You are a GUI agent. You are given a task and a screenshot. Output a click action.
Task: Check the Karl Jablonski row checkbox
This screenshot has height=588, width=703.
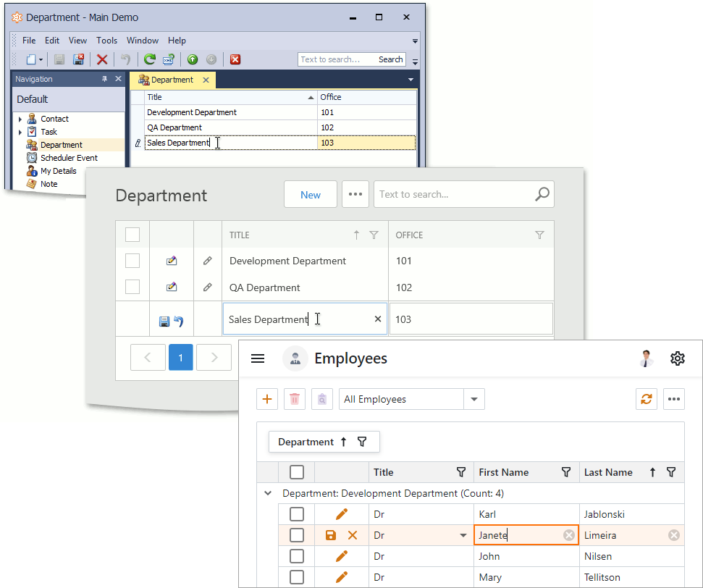pos(297,514)
